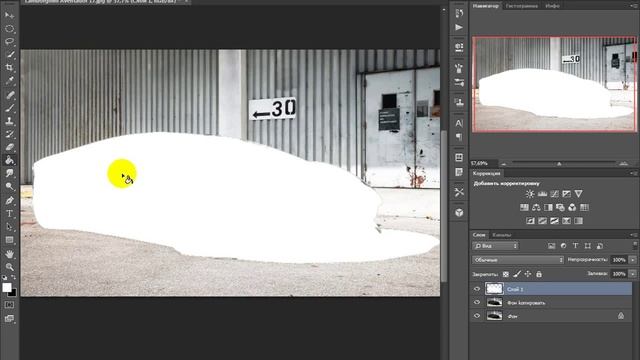
Task: Toggle lock all for layer
Action: (x=539, y=274)
